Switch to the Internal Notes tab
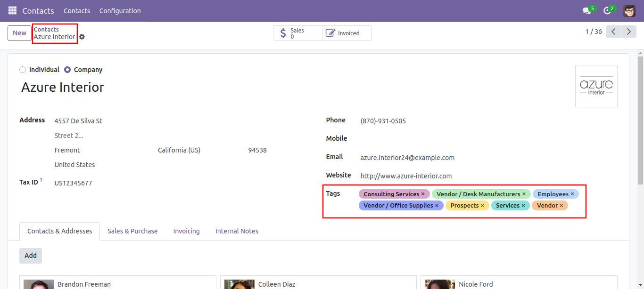The image size is (644, 289). (x=237, y=231)
